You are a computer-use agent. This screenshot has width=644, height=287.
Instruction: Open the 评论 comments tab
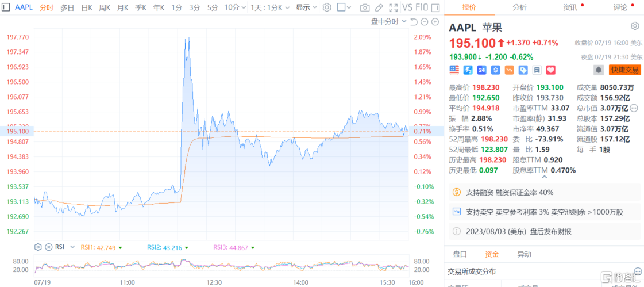tap(620, 7)
